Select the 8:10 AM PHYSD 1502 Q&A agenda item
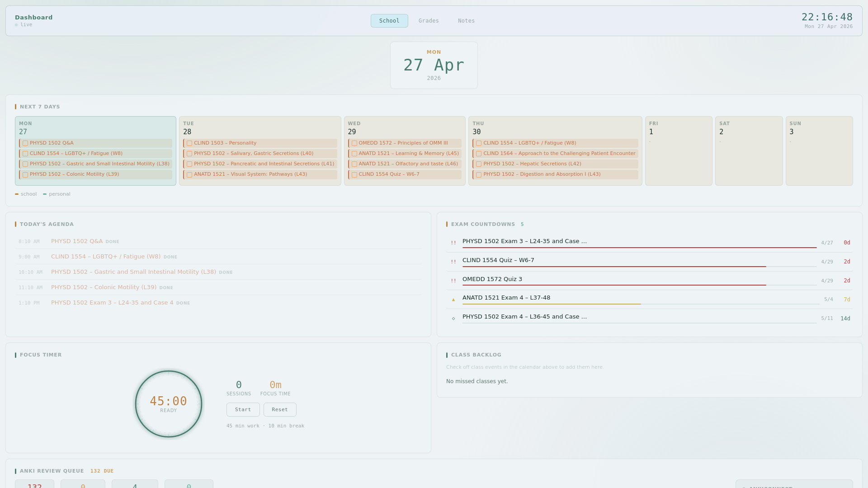Viewport: 868px width, 488px height. coord(218,241)
